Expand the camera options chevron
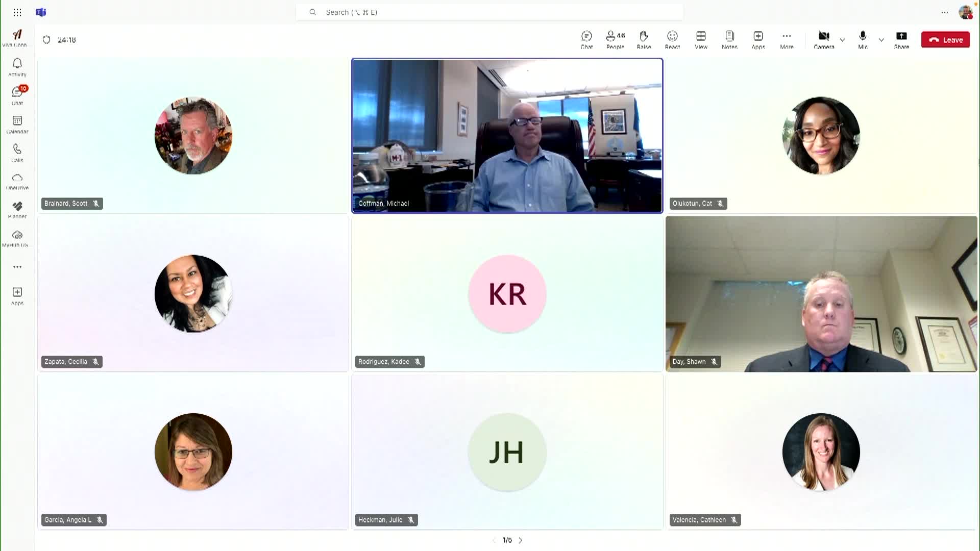This screenshot has width=980, height=551. tap(843, 40)
